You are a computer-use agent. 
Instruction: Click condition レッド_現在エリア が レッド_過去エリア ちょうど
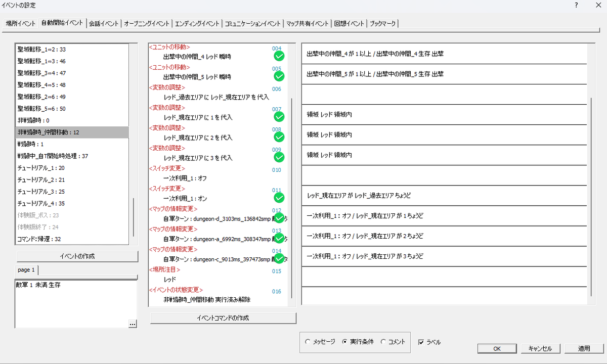point(444,195)
